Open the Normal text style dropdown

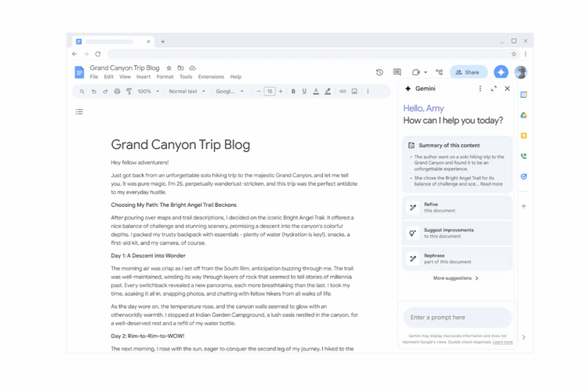(187, 92)
